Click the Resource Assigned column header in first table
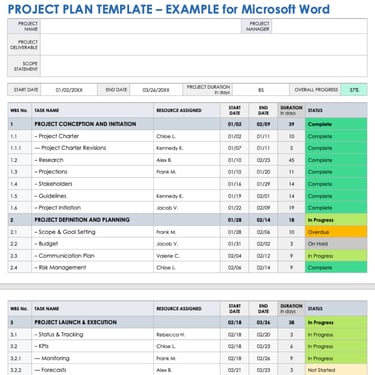This screenshot has height=375, width=375. click(179, 110)
